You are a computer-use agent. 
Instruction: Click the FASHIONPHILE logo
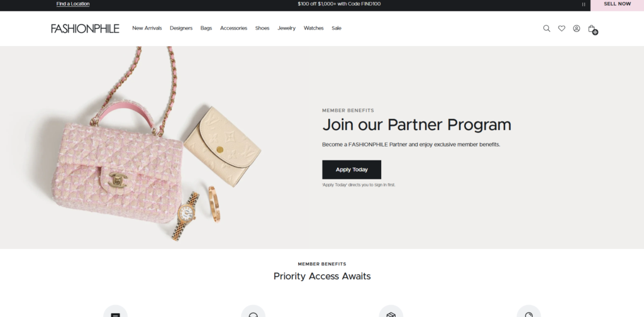85,28
